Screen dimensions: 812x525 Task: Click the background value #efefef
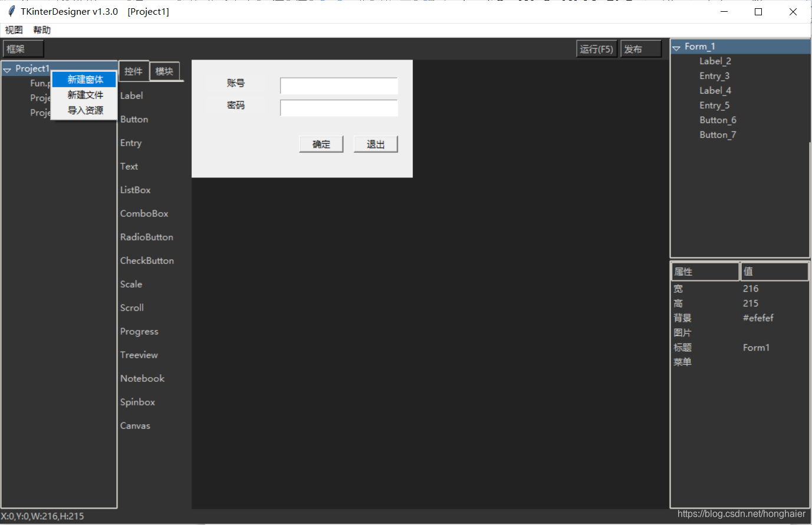click(x=758, y=318)
